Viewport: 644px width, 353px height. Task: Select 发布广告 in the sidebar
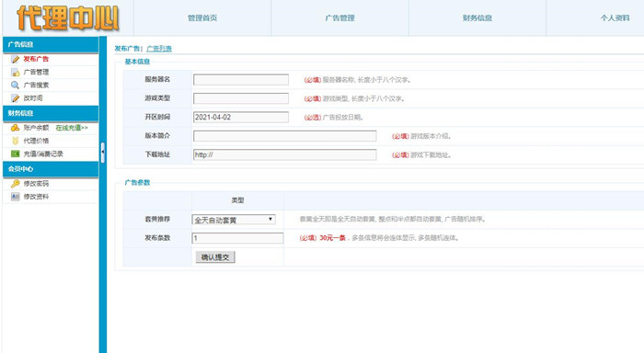(x=36, y=59)
